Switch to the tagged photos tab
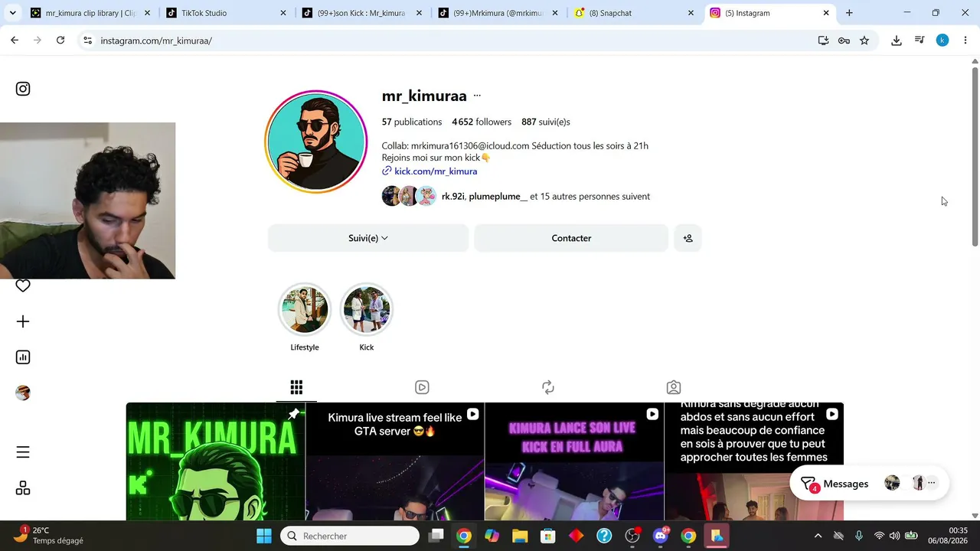The image size is (980, 551). pos(674,387)
